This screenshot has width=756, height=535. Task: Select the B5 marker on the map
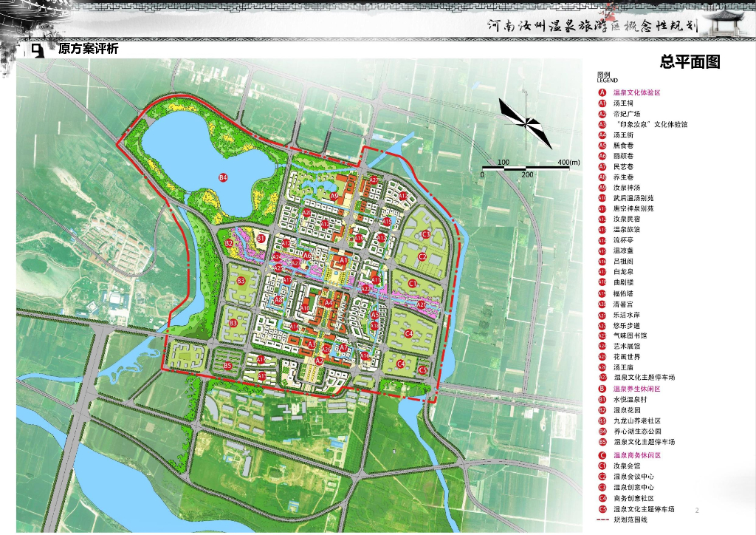click(227, 366)
